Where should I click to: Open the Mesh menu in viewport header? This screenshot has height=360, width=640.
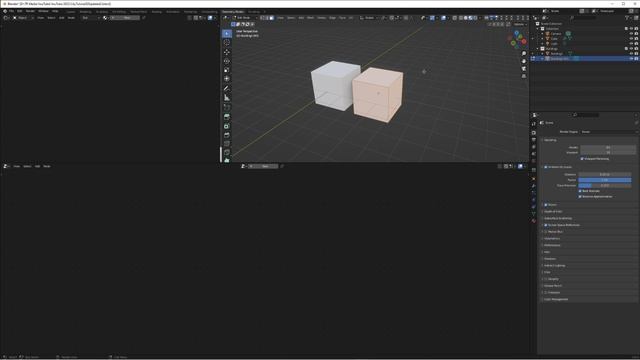click(x=310, y=18)
